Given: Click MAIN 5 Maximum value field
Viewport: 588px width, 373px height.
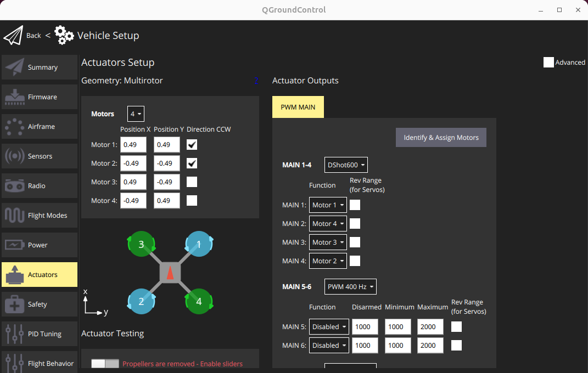Looking at the screenshot, I should point(430,326).
